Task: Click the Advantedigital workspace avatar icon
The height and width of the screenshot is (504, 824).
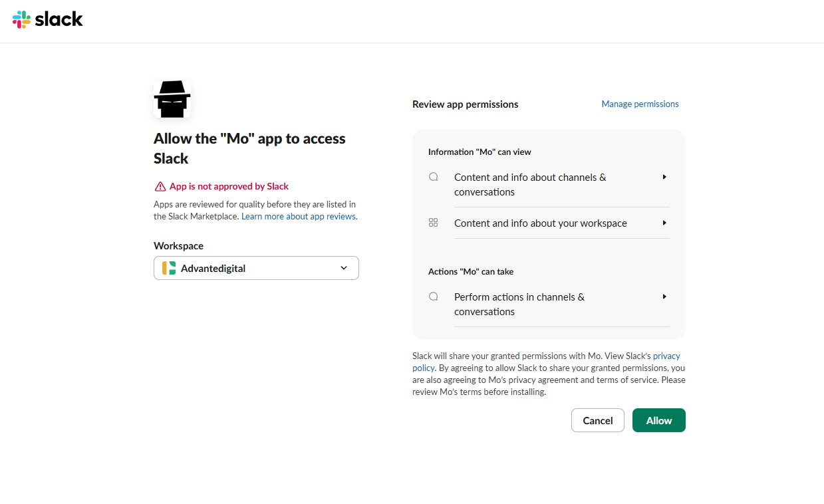Action: tap(168, 268)
